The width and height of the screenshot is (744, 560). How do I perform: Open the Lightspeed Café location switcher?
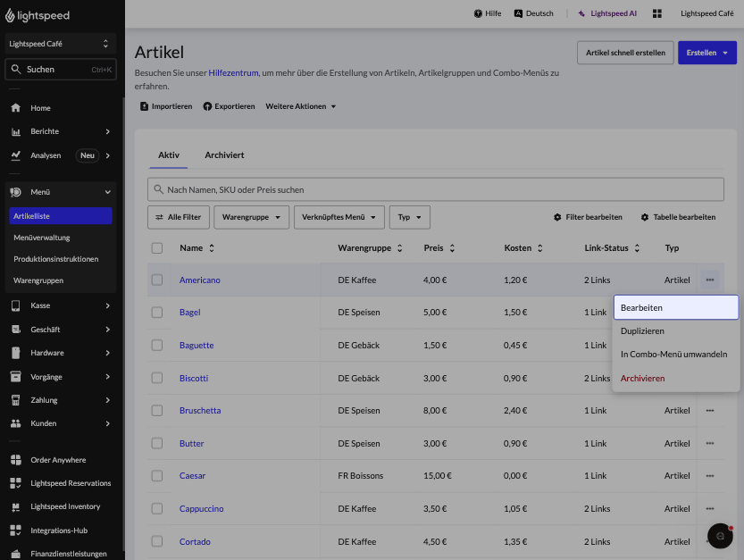click(x=60, y=44)
